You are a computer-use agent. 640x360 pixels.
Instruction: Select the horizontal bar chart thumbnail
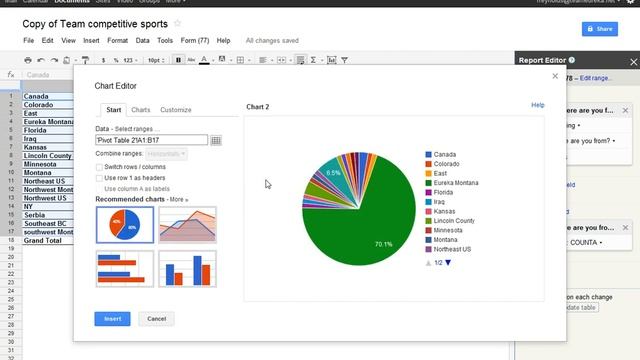[125, 269]
